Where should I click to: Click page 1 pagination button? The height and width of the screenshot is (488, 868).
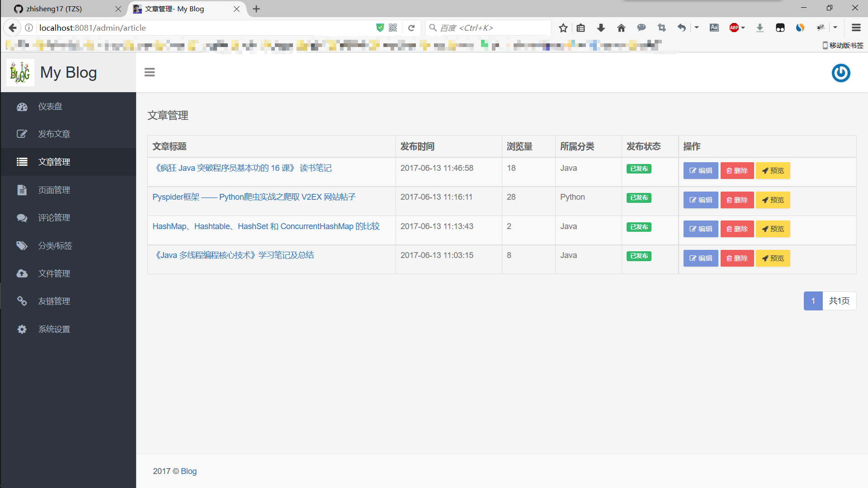(x=813, y=301)
